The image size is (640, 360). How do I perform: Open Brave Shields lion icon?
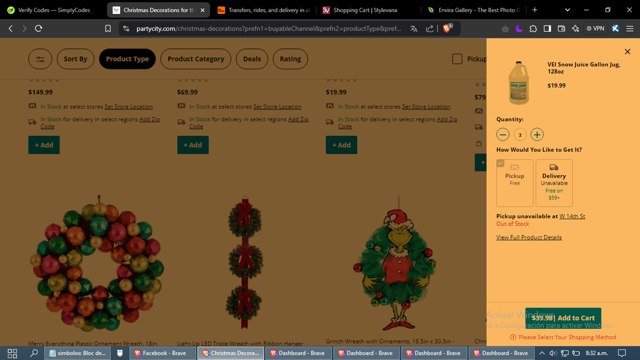(x=448, y=28)
